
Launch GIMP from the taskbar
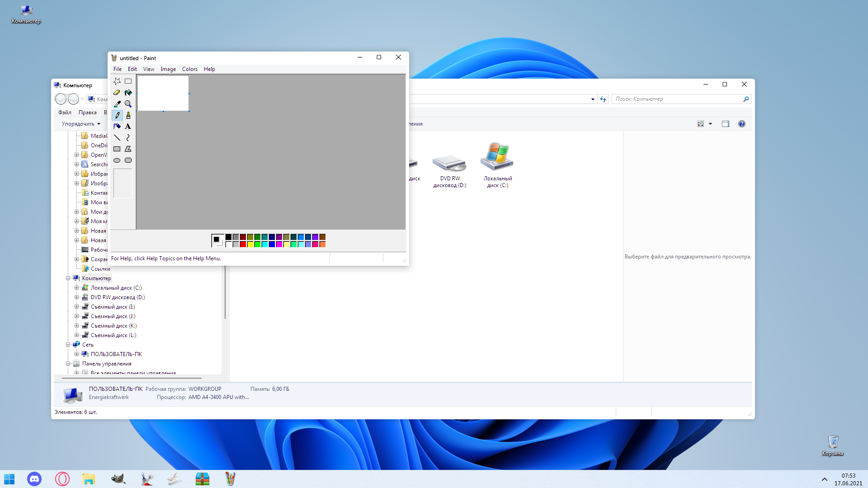(118, 479)
